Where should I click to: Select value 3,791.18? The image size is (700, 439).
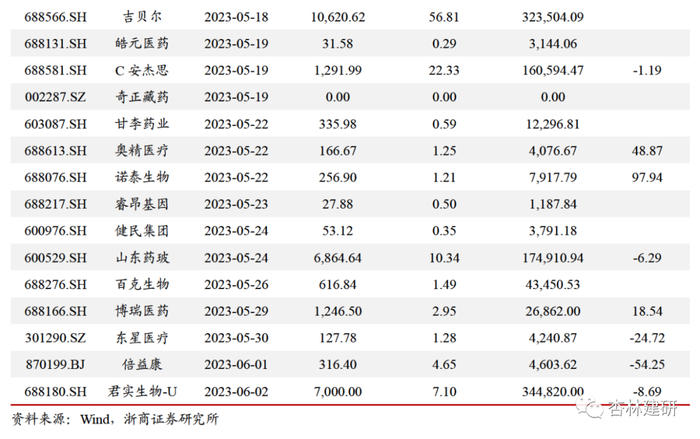coord(553,231)
